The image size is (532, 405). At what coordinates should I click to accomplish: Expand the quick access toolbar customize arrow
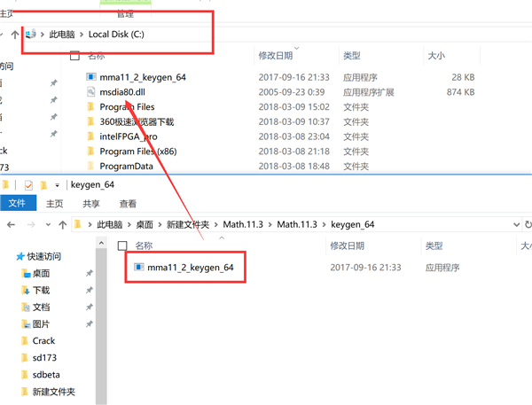click(x=57, y=185)
